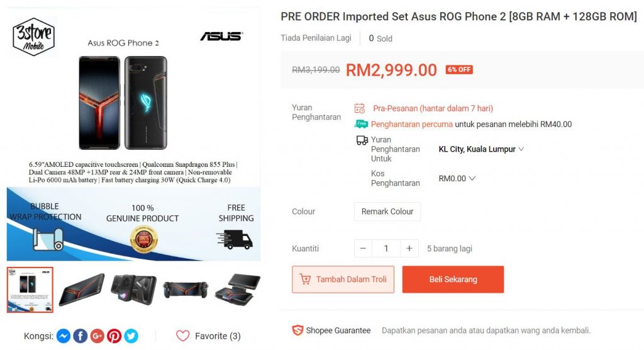644x350 pixels.
Task: Click the Beli Sekarang button
Action: 453,279
